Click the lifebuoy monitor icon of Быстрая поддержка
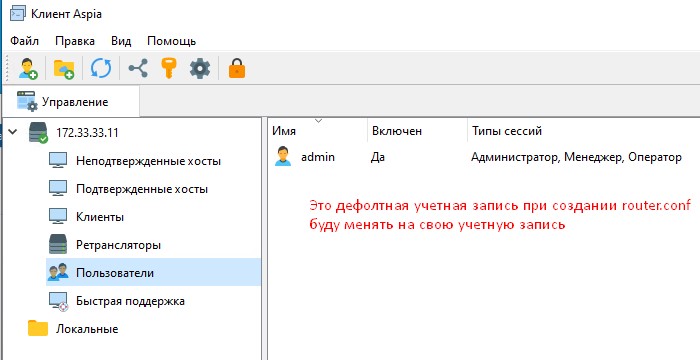 58,301
